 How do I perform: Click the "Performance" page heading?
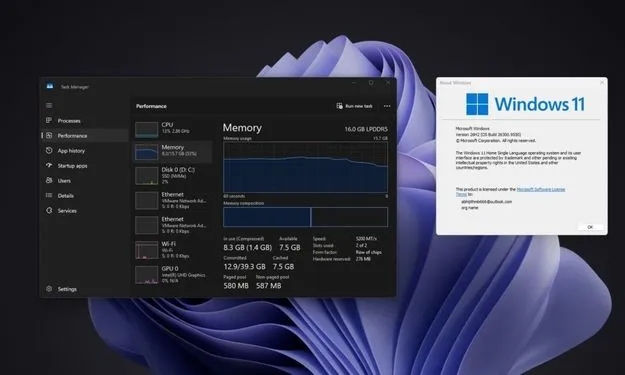pyautogui.click(x=151, y=106)
